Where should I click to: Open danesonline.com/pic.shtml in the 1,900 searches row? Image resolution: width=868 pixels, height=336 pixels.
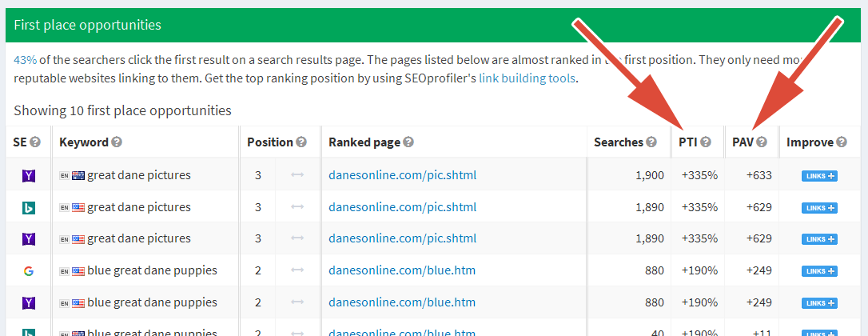click(403, 175)
